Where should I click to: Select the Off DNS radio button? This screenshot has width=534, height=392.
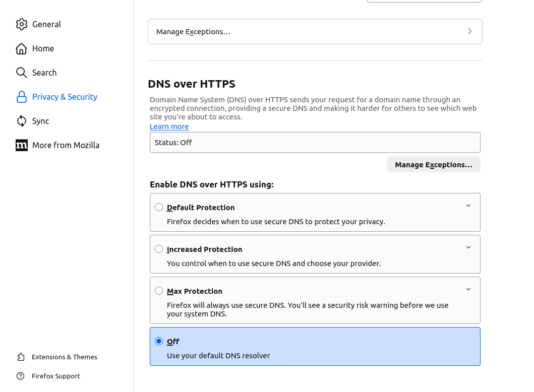159,341
